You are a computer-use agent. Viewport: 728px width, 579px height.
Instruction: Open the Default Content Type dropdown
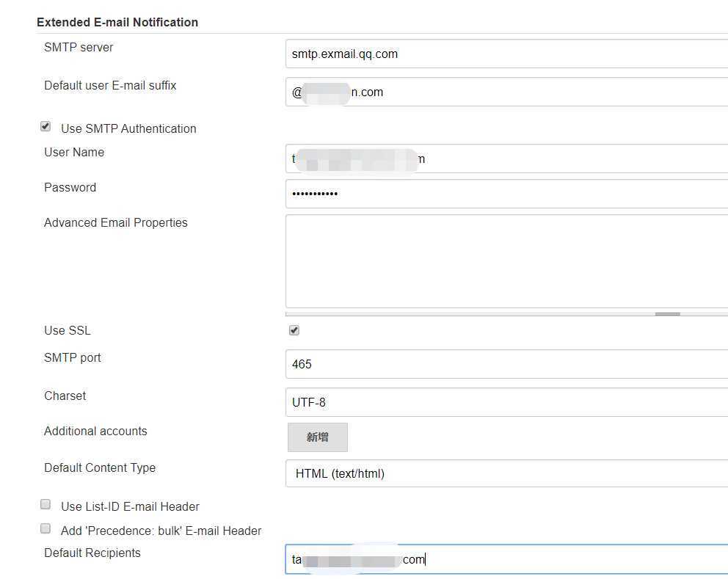(506, 473)
